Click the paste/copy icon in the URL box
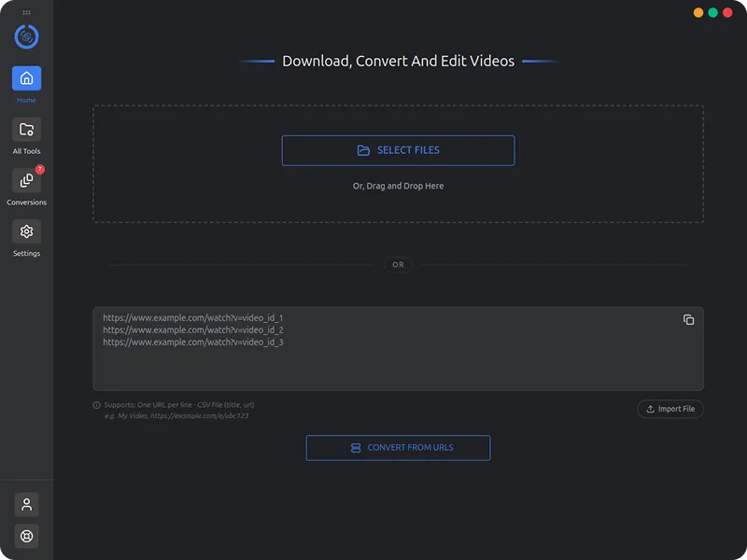Screen dimensions: 747x560 click(x=688, y=320)
